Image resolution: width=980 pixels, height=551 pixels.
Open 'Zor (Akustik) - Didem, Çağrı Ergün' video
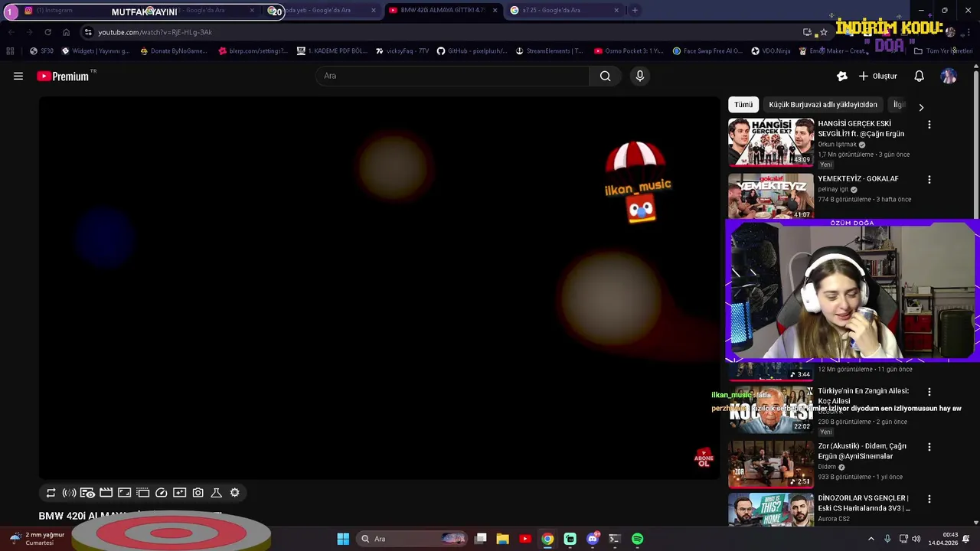[862, 451]
